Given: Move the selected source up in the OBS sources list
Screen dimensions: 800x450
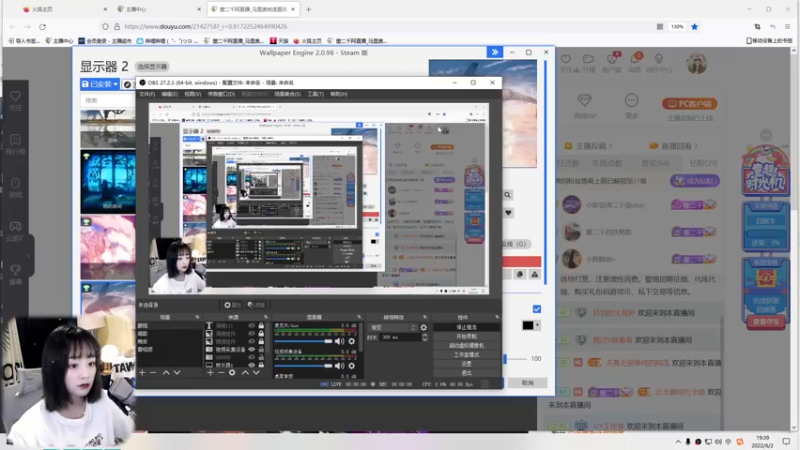Looking at the screenshot, I should pos(245,372).
